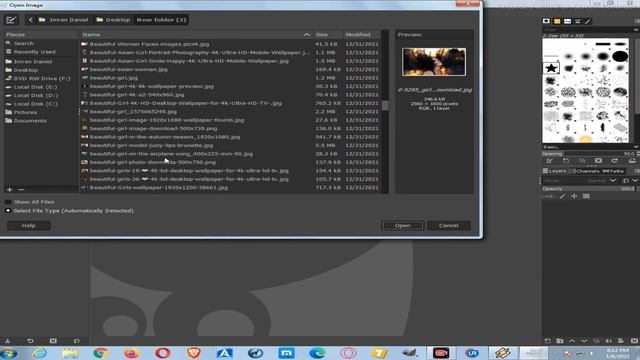Select New folder (2) in path bar
640x360 pixels.
pos(161,20)
